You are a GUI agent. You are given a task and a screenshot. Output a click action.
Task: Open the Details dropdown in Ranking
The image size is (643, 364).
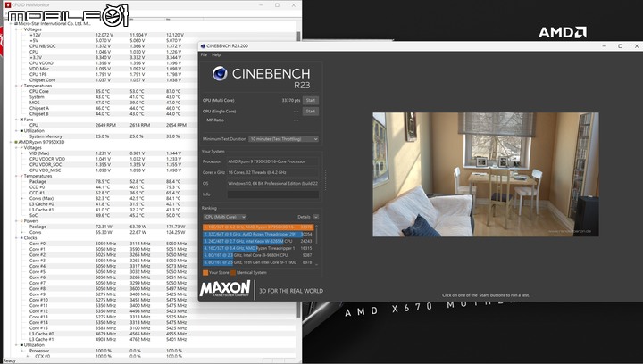(316, 217)
